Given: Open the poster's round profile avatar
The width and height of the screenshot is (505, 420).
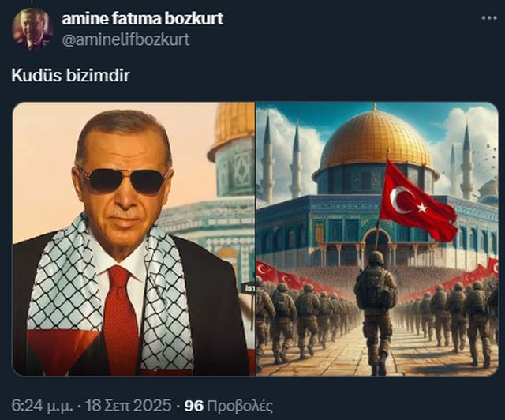Looking at the screenshot, I should [x=32, y=28].
